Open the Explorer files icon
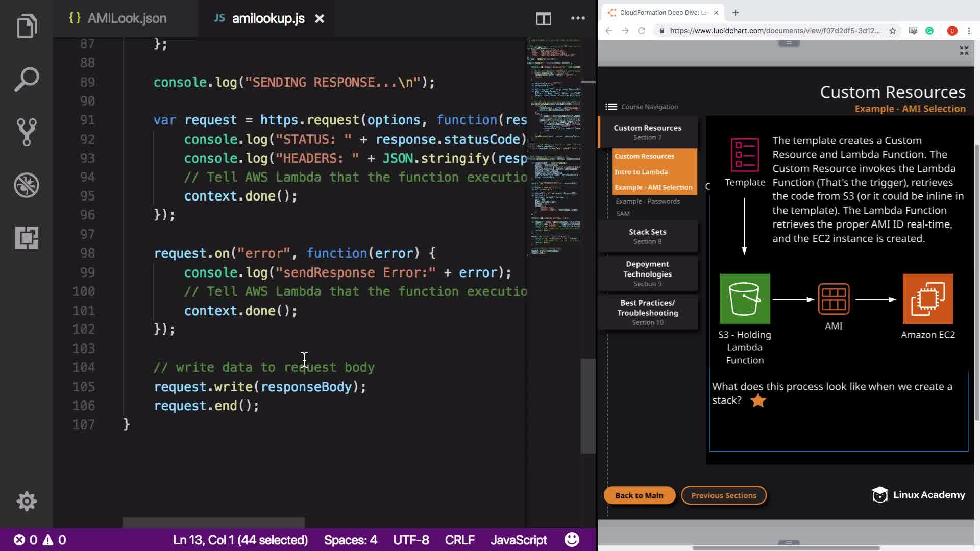The width and height of the screenshot is (980, 551). point(27,27)
